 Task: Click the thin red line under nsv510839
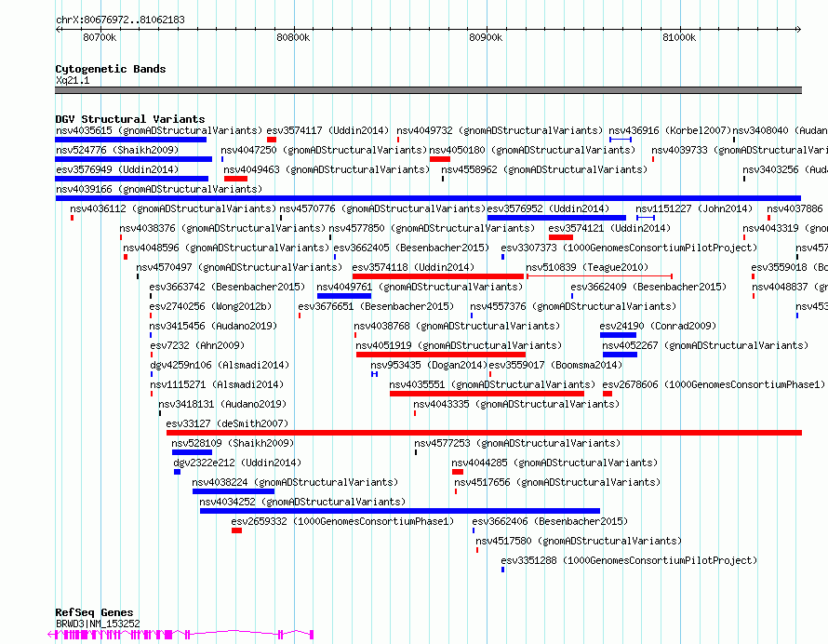pos(599,276)
